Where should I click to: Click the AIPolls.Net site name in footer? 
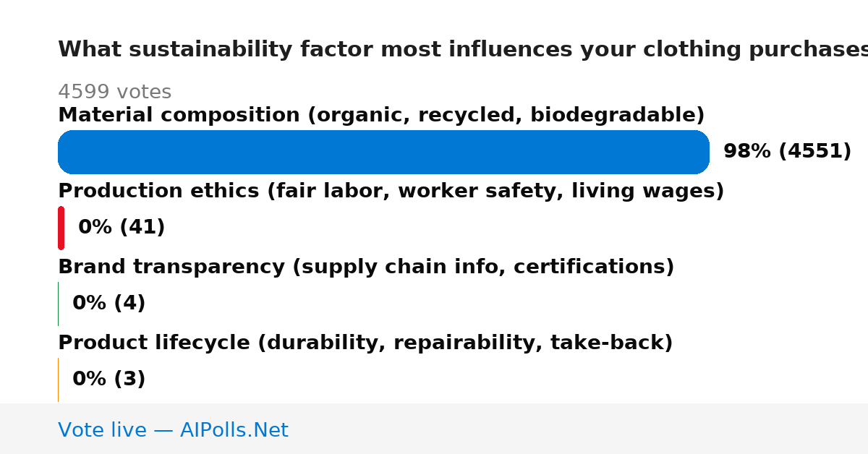tap(234, 430)
